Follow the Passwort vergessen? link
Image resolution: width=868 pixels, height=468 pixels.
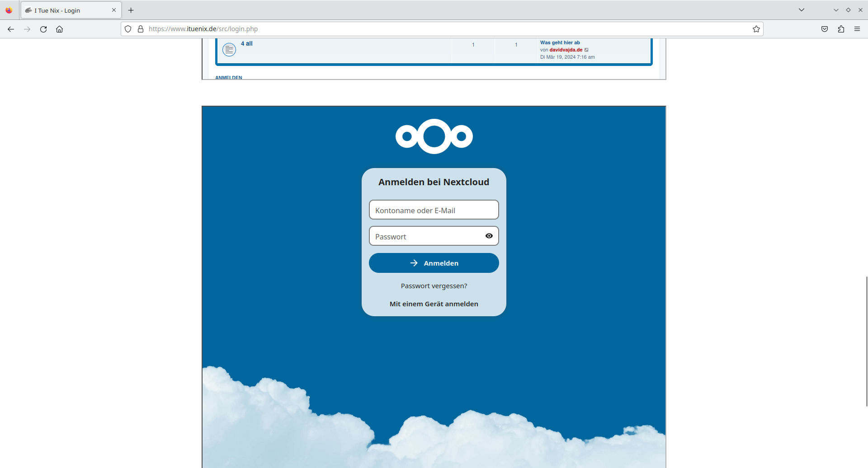[x=434, y=286]
